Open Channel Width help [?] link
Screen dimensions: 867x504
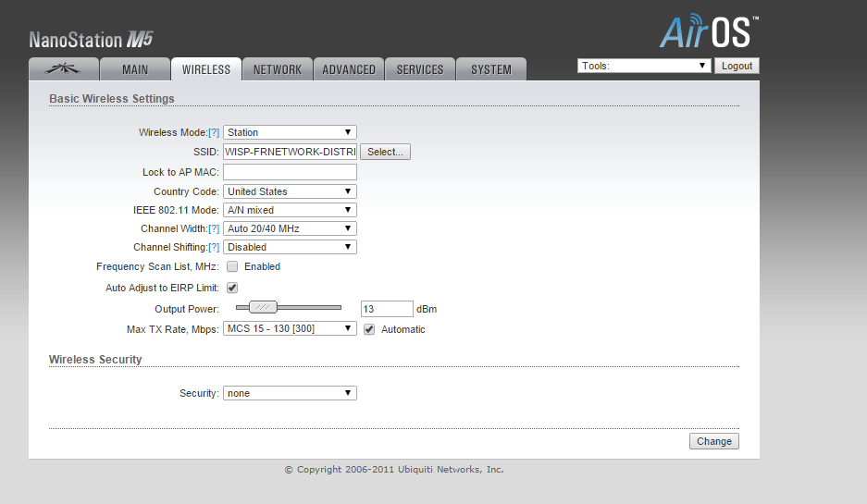click(x=214, y=228)
